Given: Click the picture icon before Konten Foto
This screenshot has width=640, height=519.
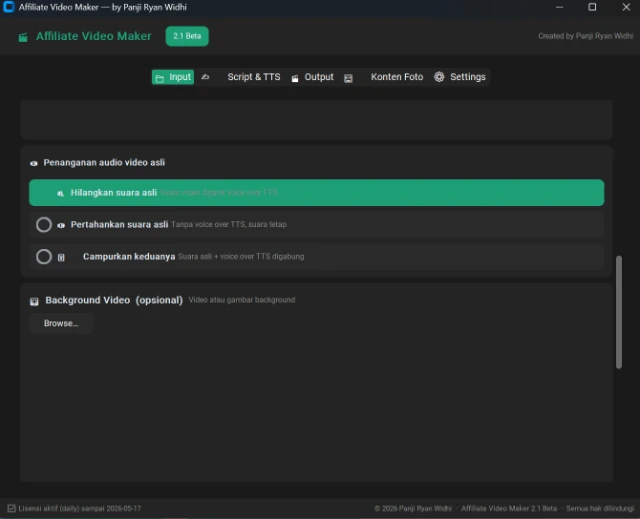Looking at the screenshot, I should [348, 78].
